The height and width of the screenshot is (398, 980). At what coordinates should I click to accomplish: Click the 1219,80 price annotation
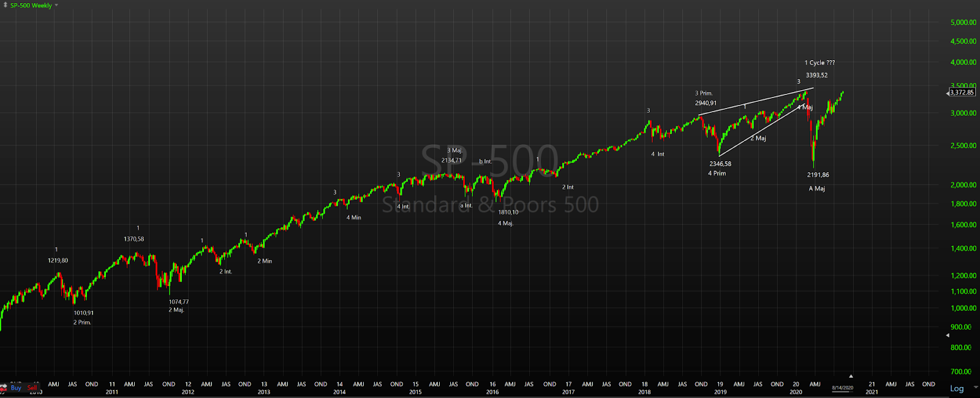click(58, 261)
